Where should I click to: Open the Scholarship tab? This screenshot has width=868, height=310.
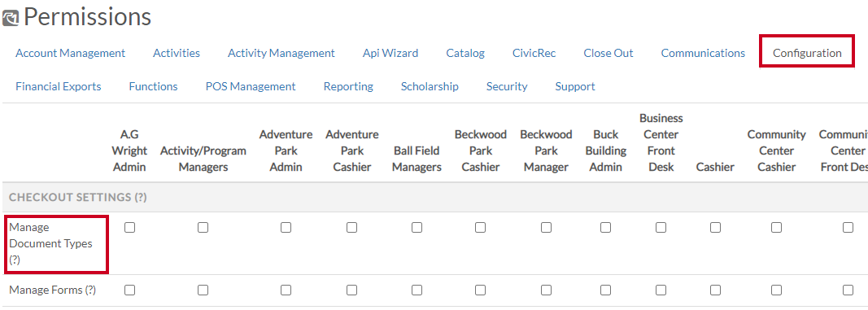coord(430,86)
